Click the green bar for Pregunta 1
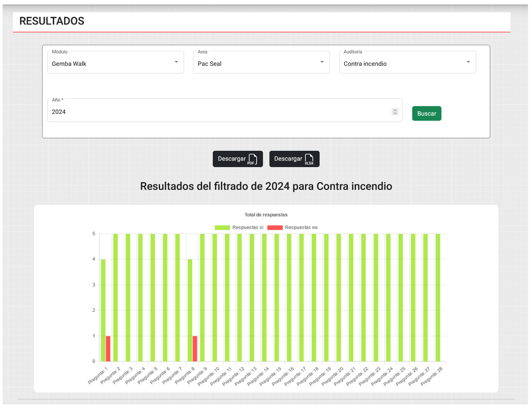Image resolution: width=532 pixels, height=408 pixels. [103, 310]
